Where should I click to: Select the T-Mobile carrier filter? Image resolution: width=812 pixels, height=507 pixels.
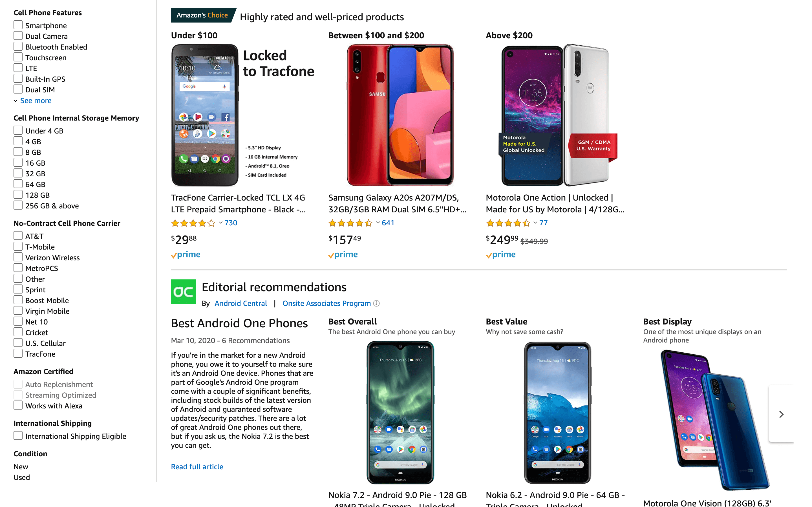coord(18,246)
